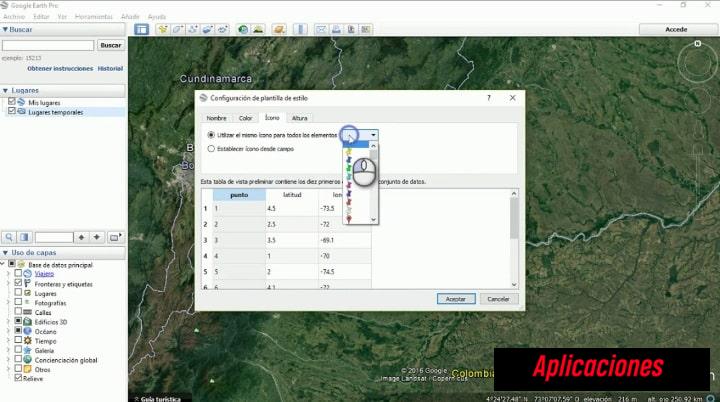
Task: Collapse the Buscar panel triangle
Action: pyautogui.click(x=5, y=29)
